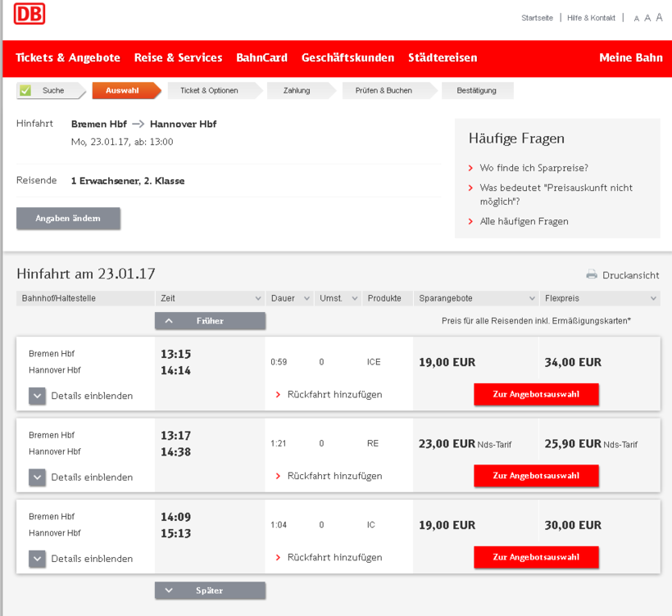Click the printer icon for Druckansicht
672x616 pixels.
point(592,275)
